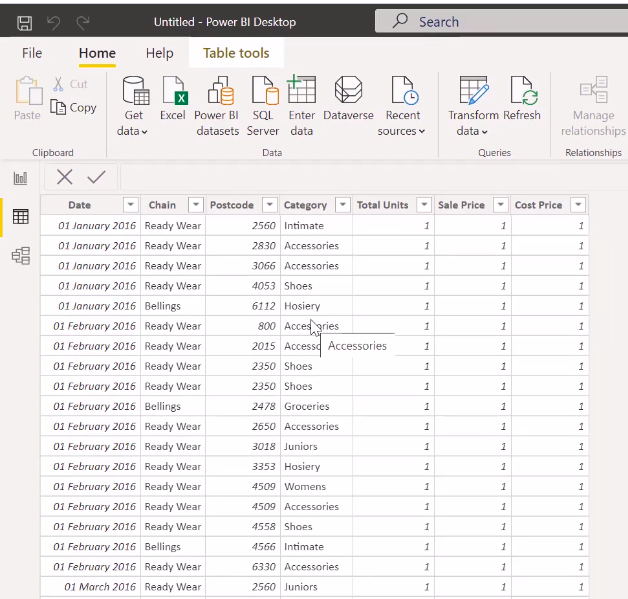Copy the selection to the clipboard
Image resolution: width=628 pixels, height=599 pixels.
[74, 108]
